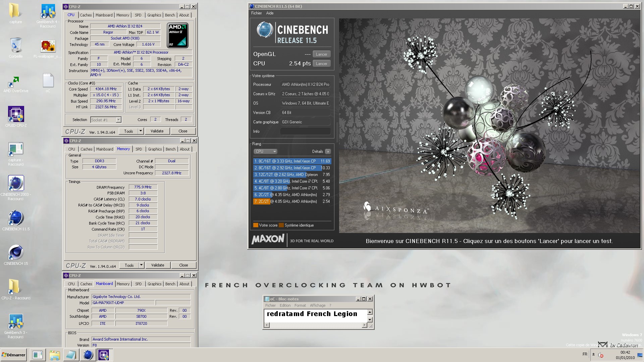
Task: Switch to Cinebench via taskbar icon
Action: point(88,355)
